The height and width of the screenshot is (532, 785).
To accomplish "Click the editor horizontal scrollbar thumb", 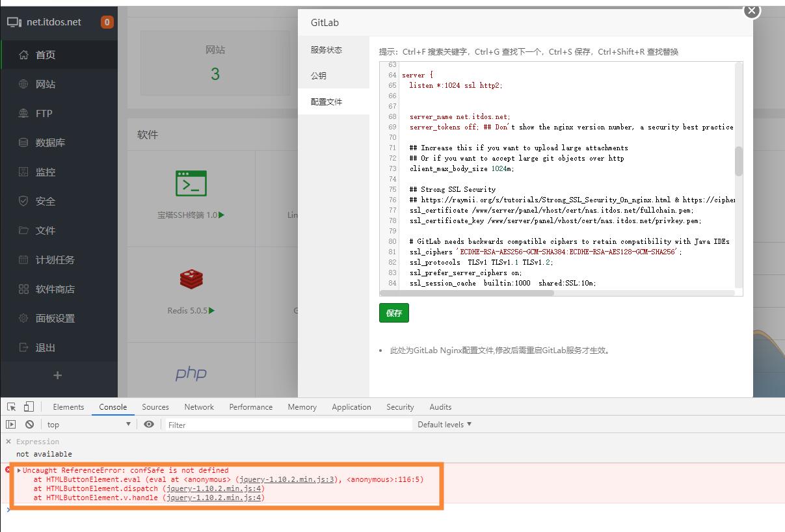I will [x=467, y=293].
